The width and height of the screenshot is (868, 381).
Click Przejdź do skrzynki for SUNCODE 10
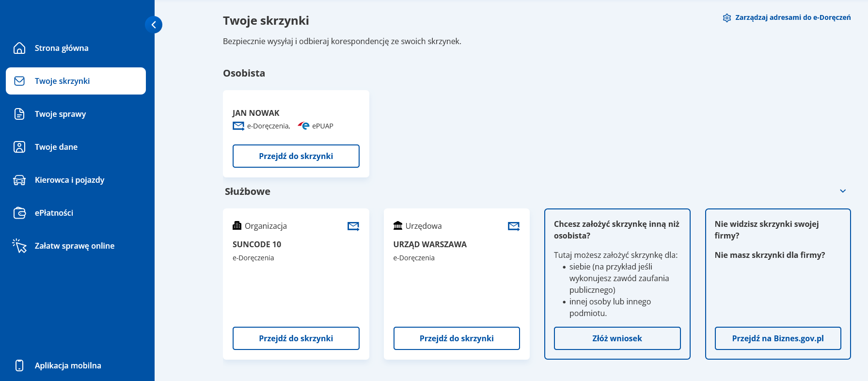point(296,338)
